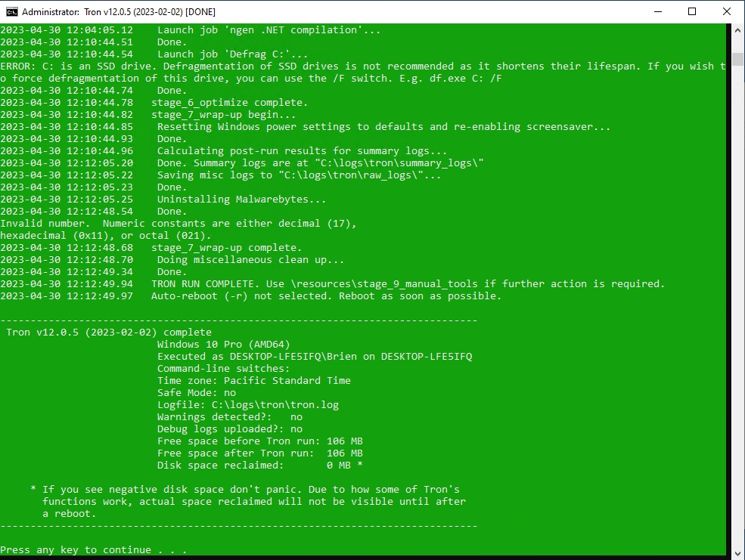Click the scrollbar down arrow
This screenshot has width=745, height=560.
point(738,552)
